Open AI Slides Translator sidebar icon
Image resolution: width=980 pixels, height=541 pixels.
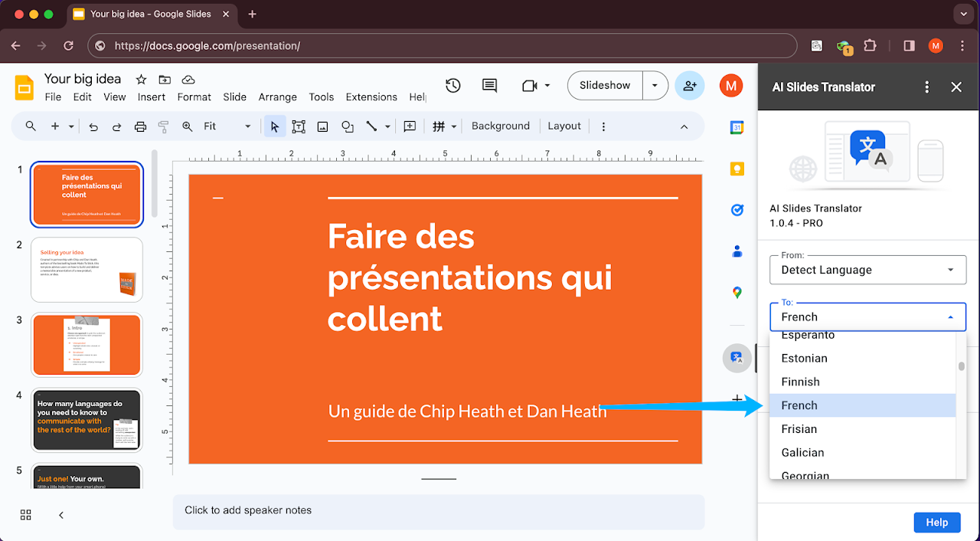[x=737, y=358]
